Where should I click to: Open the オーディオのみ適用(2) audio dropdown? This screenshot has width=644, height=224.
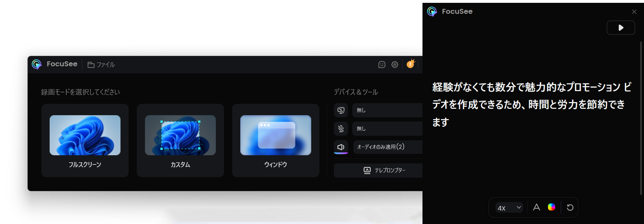click(388, 147)
